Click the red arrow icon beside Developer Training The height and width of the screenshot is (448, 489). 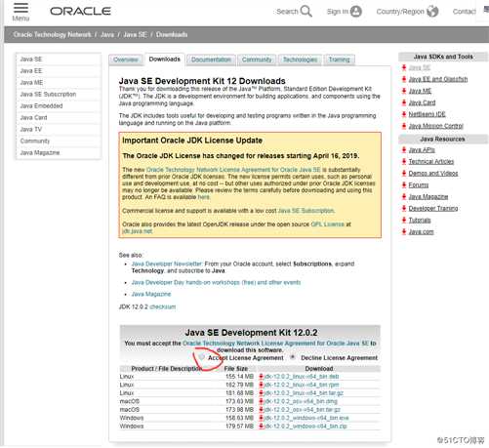[x=404, y=208]
